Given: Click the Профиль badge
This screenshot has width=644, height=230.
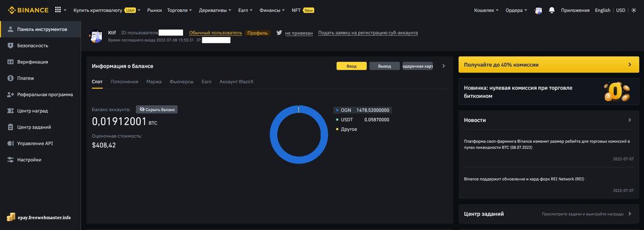Looking at the screenshot, I should tap(258, 33).
